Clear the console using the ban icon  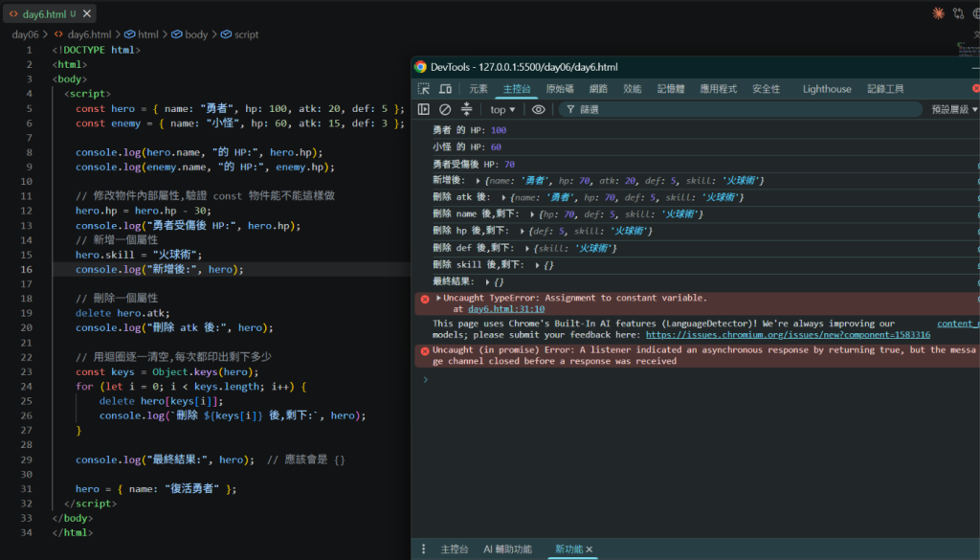coord(445,109)
